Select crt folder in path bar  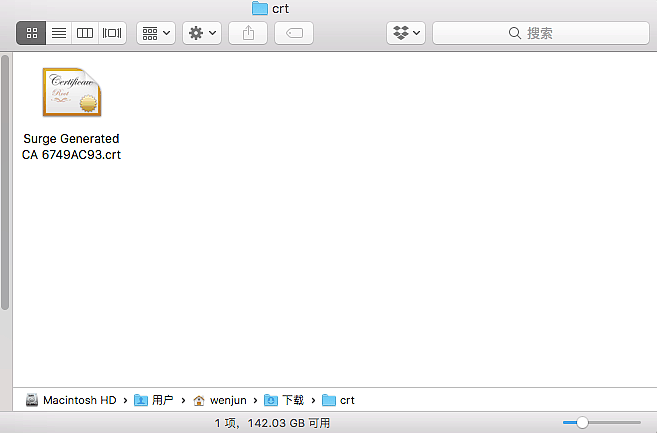click(x=338, y=400)
